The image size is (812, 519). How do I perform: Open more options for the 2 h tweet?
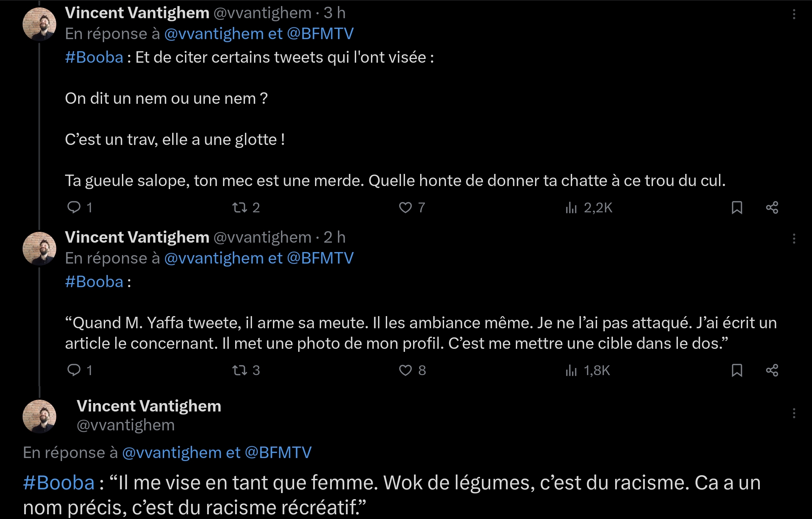click(x=794, y=238)
